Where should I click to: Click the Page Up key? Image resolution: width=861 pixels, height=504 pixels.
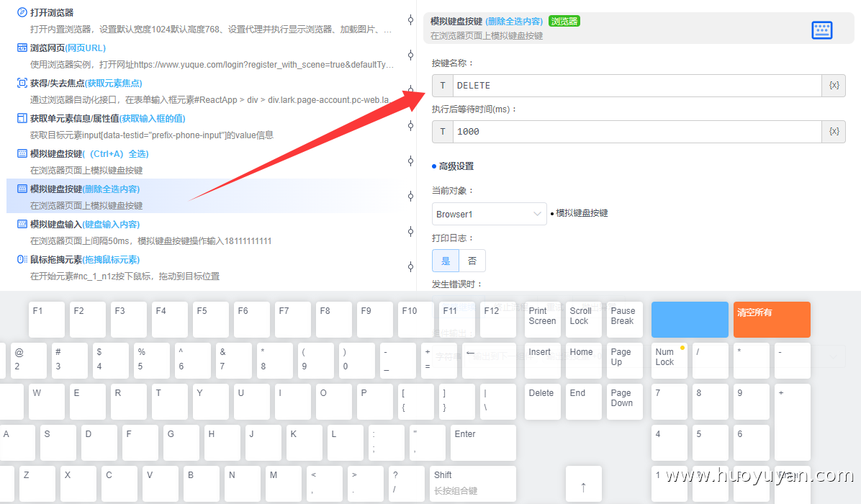point(625,361)
